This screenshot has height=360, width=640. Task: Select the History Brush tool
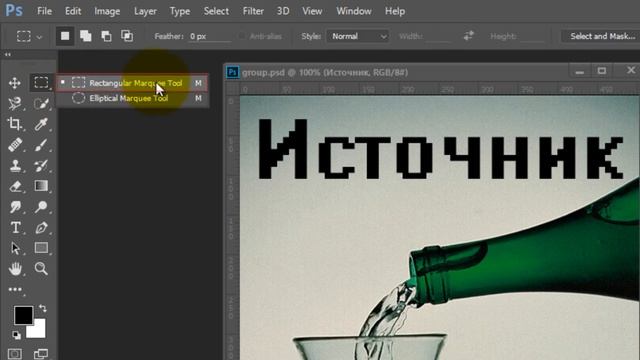(41, 166)
